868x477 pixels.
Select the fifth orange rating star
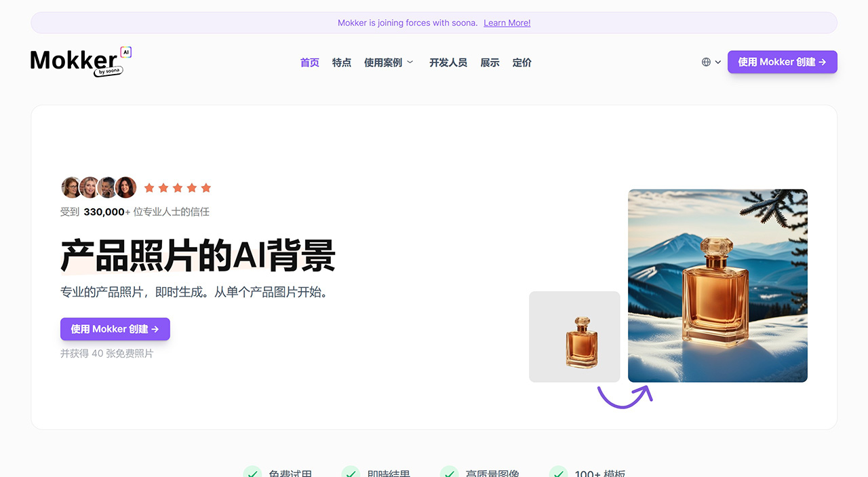(206, 187)
